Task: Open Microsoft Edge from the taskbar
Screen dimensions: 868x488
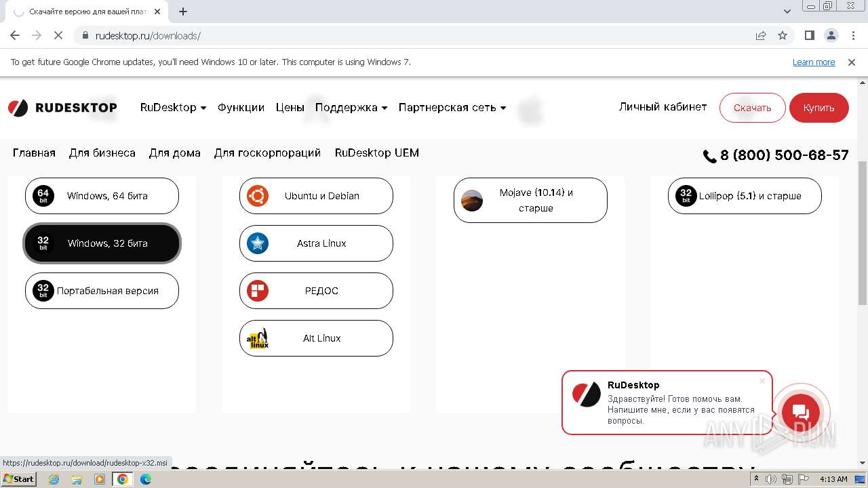Action: [x=145, y=479]
